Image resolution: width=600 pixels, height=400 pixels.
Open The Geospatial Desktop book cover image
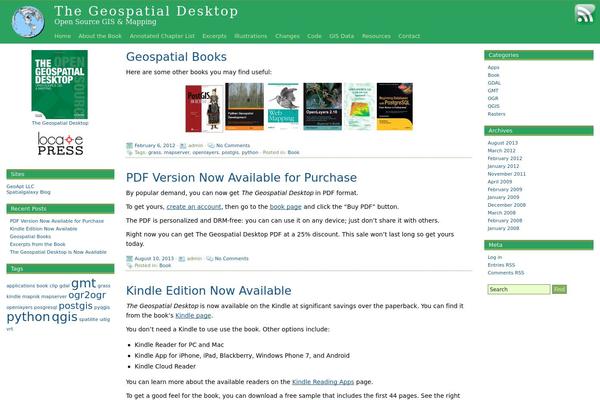point(60,85)
